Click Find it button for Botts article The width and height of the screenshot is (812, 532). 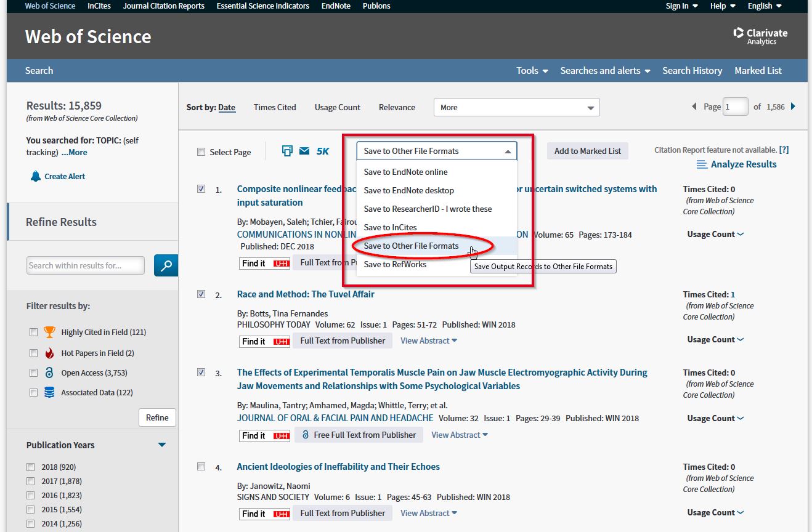265,341
